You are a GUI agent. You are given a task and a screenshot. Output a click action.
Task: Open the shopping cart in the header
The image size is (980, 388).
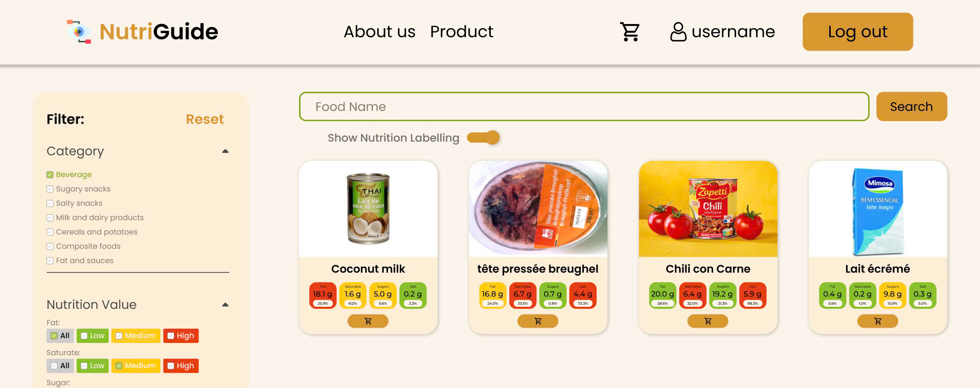(x=630, y=31)
